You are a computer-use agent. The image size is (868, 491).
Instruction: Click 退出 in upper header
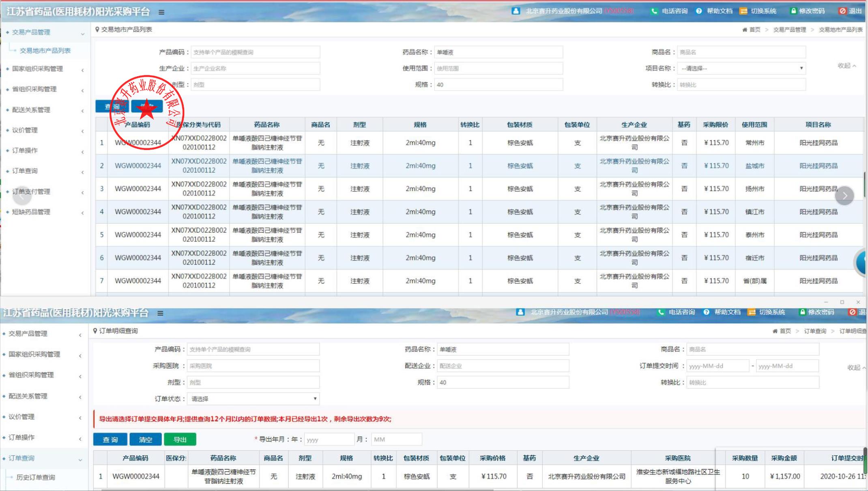click(851, 11)
